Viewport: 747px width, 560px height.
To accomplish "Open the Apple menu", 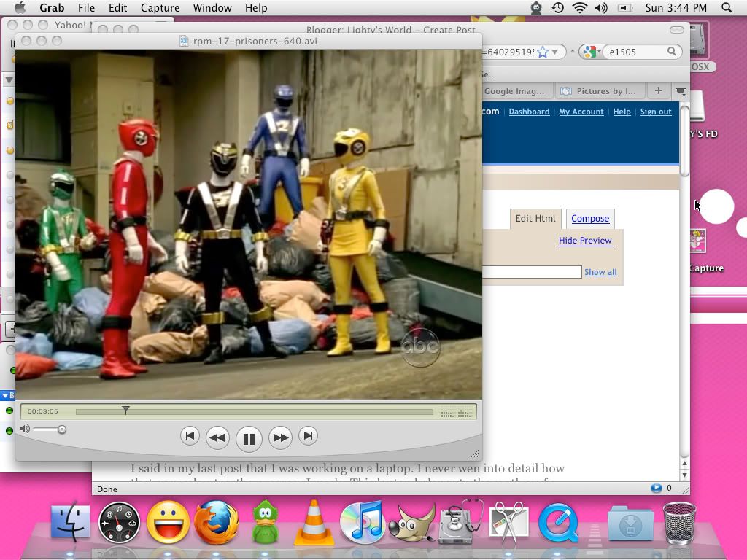I will (x=20, y=7).
